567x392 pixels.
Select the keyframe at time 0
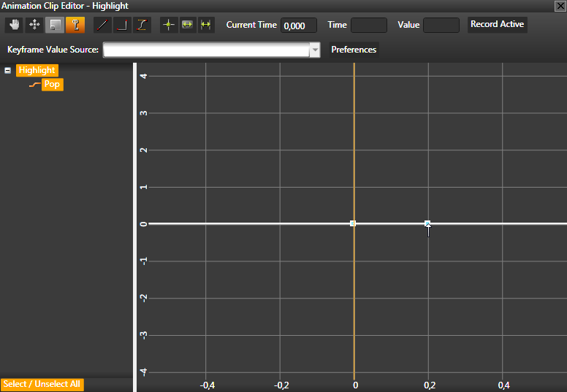click(353, 223)
